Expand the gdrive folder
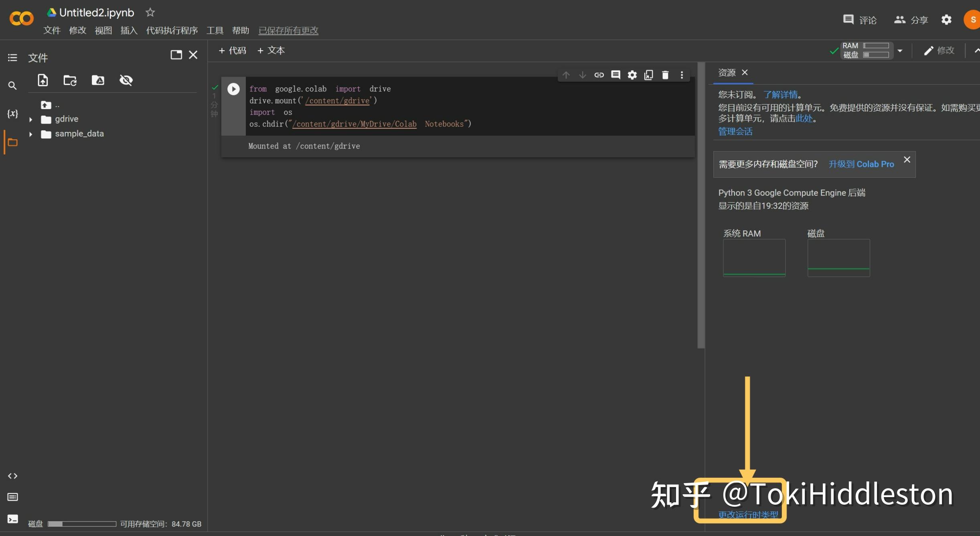 pyautogui.click(x=31, y=119)
